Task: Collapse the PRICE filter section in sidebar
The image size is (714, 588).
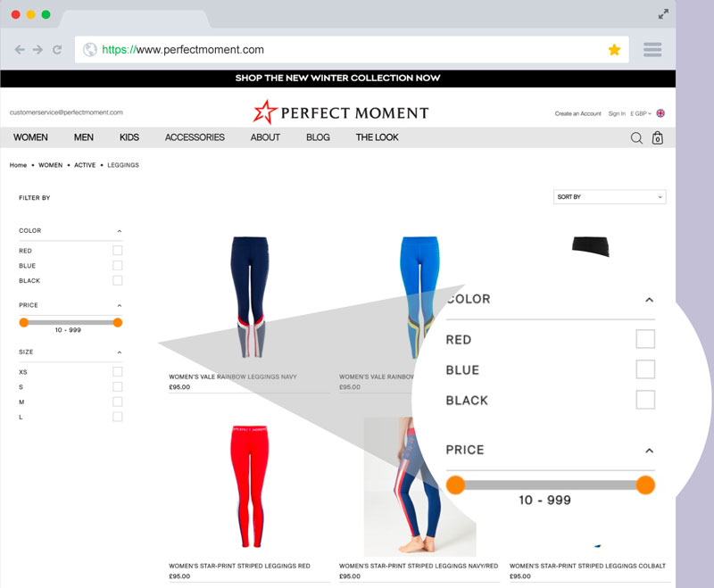Action: 120,305
